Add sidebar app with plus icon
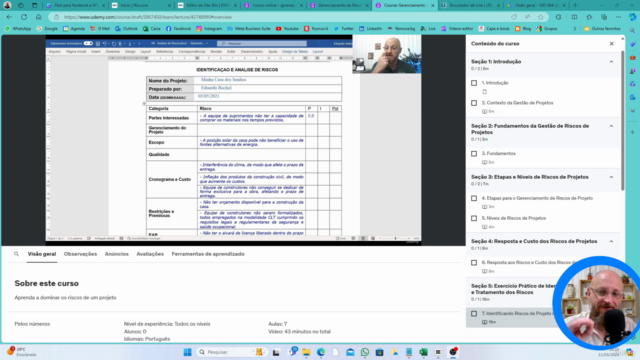The image size is (640, 360). pyautogui.click(x=633, y=132)
